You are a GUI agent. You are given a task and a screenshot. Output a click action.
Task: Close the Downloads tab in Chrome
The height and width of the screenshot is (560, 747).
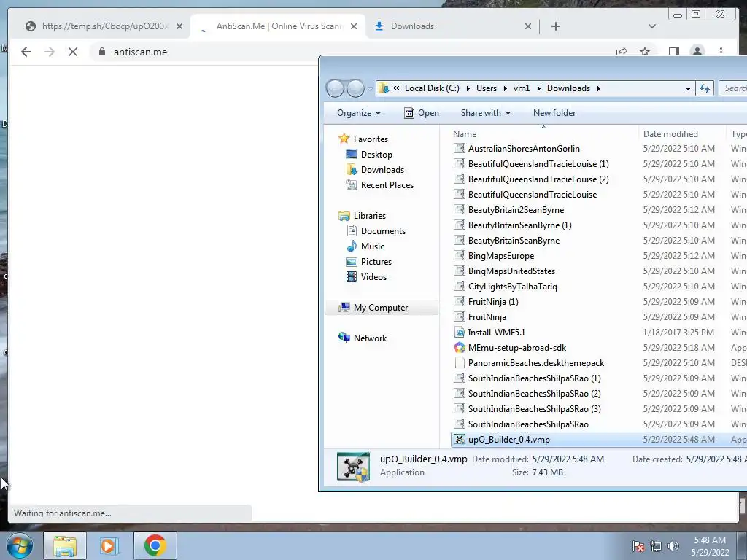pyautogui.click(x=528, y=26)
